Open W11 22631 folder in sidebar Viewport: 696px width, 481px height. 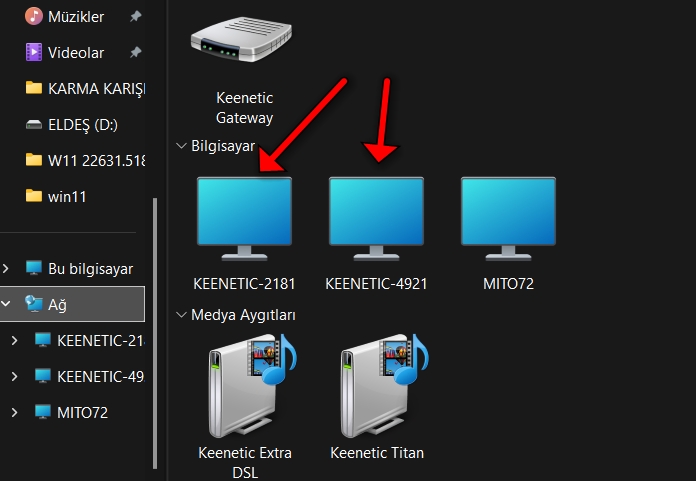tap(96, 160)
